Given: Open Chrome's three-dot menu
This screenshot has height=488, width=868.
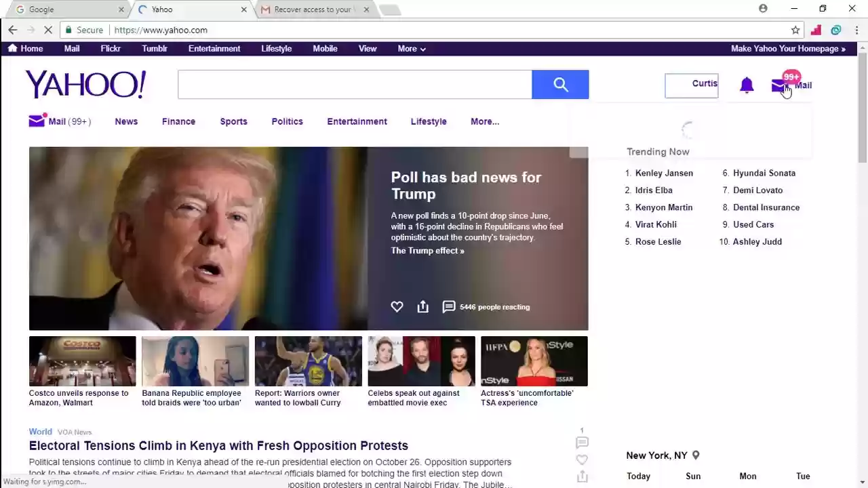Looking at the screenshot, I should 857,30.
